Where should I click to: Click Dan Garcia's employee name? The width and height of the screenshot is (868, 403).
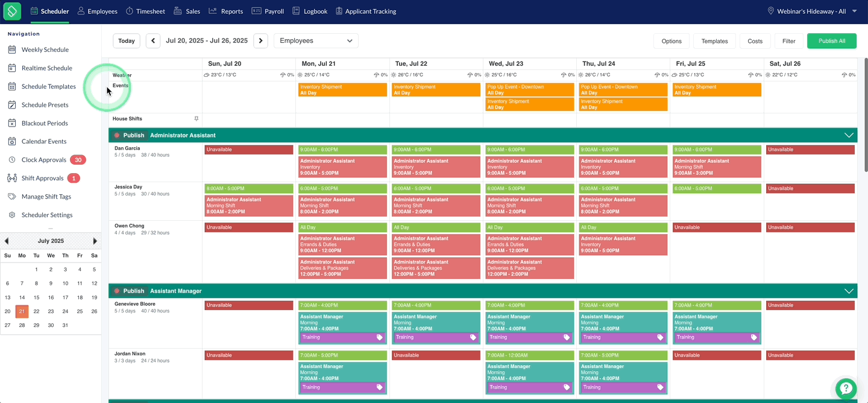pyautogui.click(x=127, y=148)
